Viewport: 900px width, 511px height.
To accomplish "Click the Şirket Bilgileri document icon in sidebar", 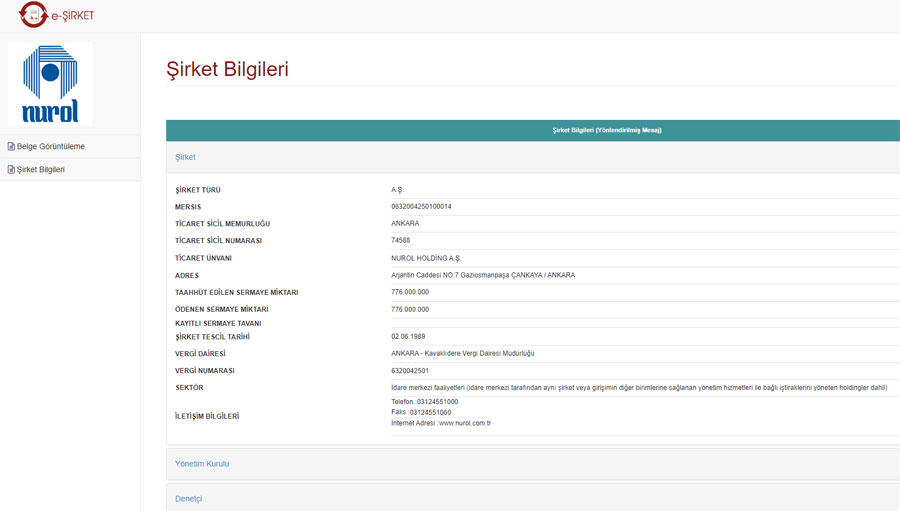I will point(11,169).
